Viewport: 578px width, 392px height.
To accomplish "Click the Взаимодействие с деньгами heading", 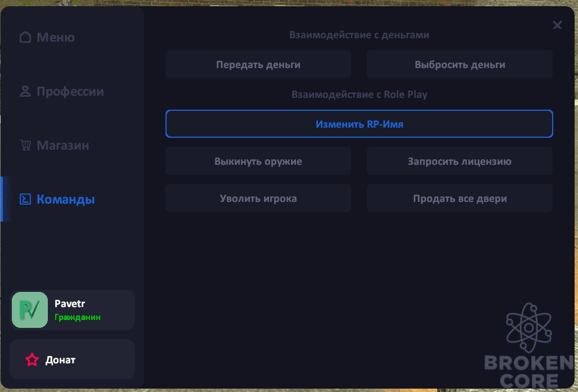I will pyautogui.click(x=359, y=35).
